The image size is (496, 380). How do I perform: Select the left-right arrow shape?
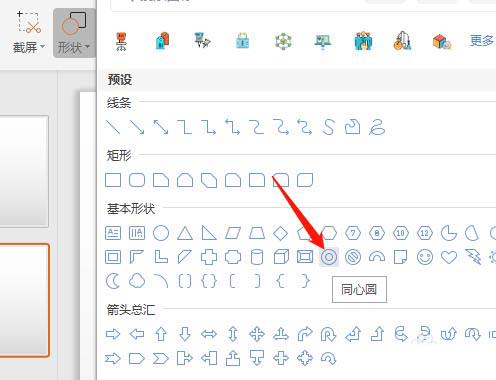209,334
